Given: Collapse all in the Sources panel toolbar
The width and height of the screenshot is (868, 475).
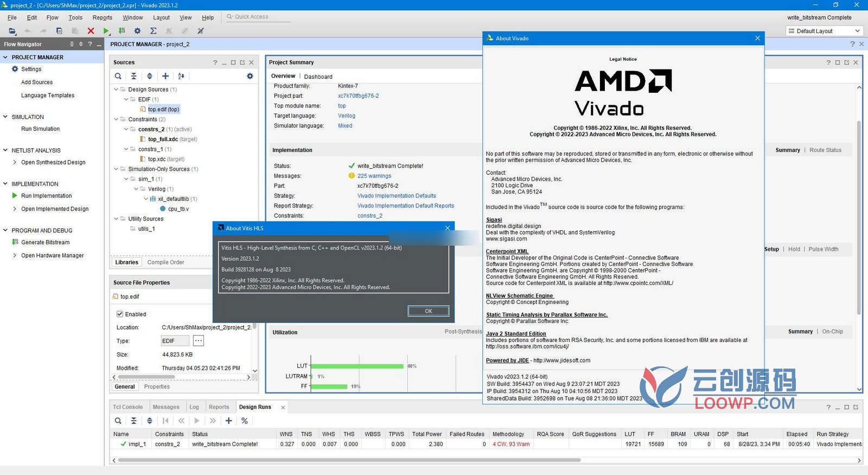Looking at the screenshot, I should point(134,76).
